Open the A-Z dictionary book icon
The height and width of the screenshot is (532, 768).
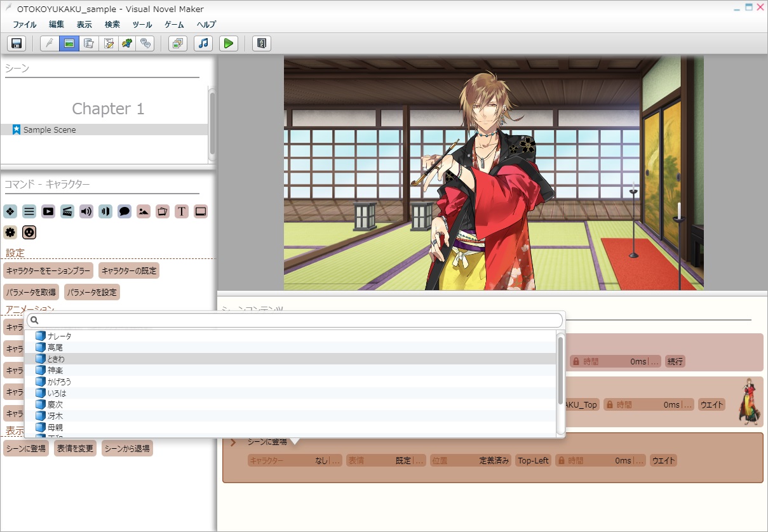click(262, 43)
